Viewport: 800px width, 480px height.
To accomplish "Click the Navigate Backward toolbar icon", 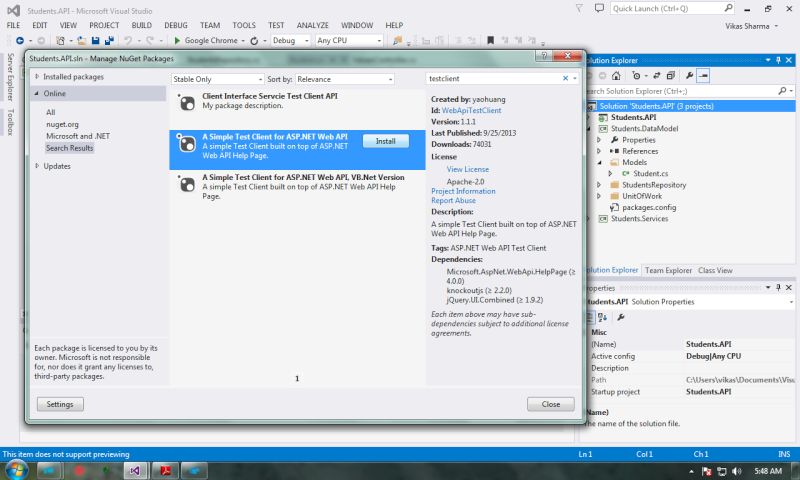I will 20,40.
